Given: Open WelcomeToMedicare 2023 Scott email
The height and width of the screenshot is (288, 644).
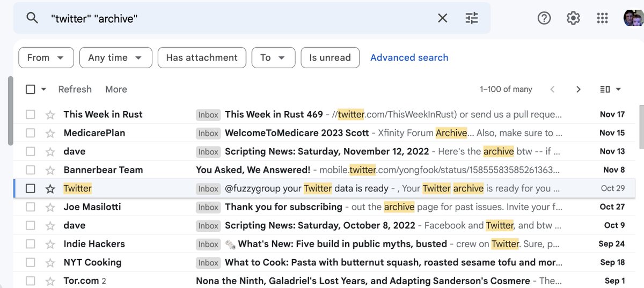Looking at the screenshot, I should (324, 133).
